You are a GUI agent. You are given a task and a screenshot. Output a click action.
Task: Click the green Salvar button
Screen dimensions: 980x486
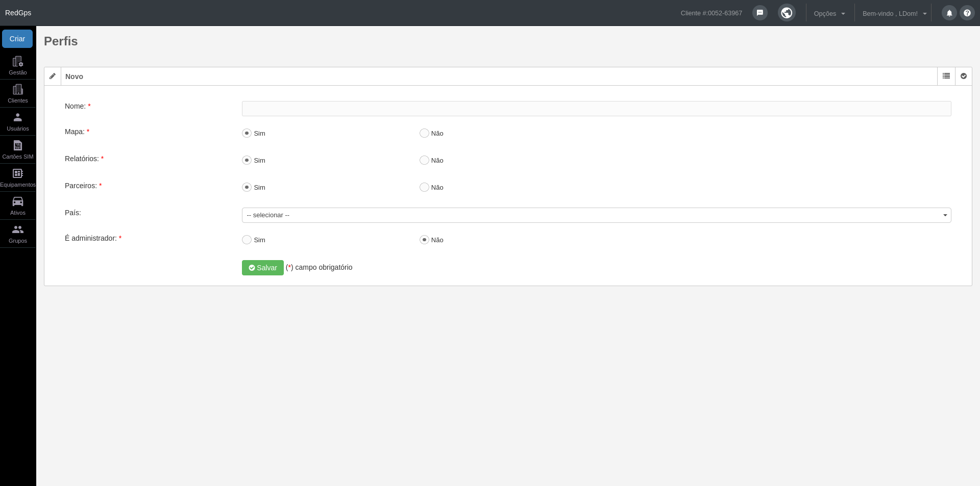[x=262, y=268]
